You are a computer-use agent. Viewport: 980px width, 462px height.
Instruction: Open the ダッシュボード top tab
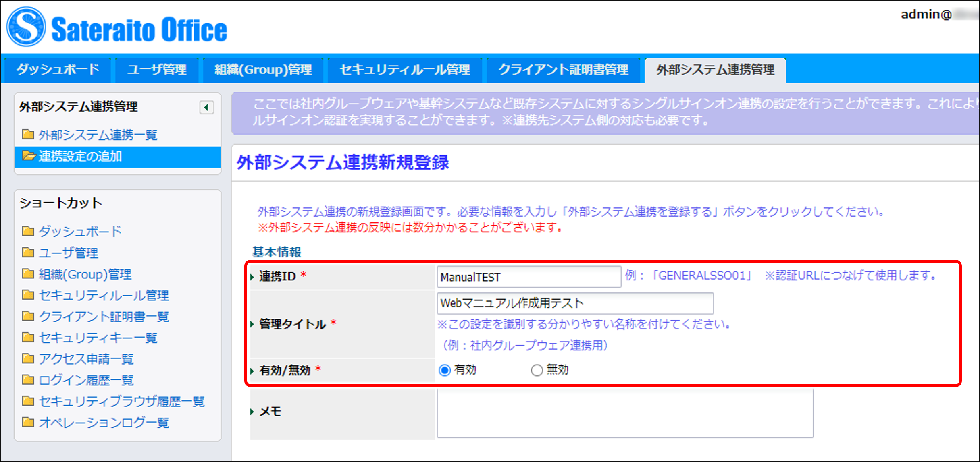58,70
